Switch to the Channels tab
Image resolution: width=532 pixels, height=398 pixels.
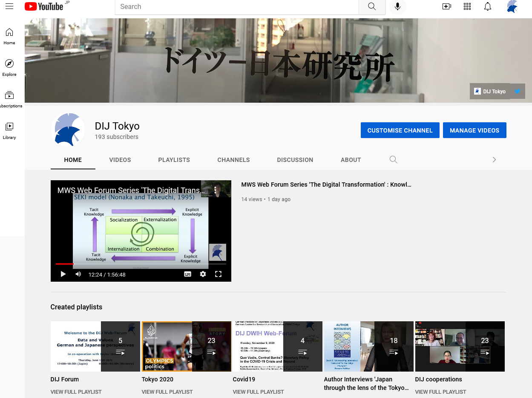(x=234, y=160)
